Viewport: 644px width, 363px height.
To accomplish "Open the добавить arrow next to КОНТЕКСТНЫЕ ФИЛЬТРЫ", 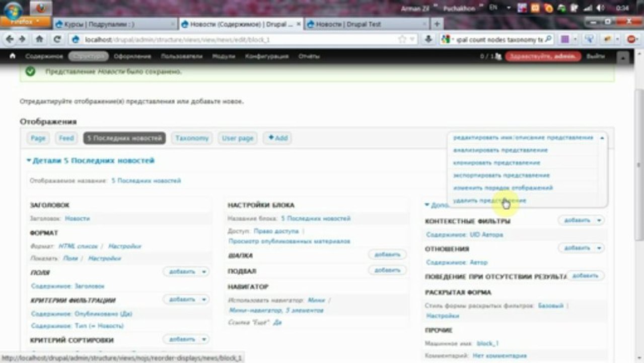I will [599, 220].
